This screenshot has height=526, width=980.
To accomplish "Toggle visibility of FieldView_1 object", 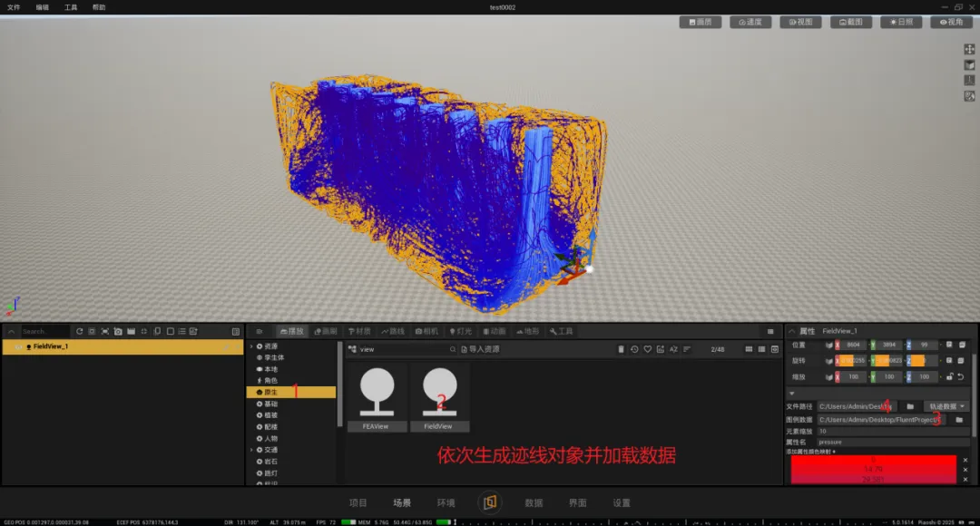I will pyautogui.click(x=18, y=346).
